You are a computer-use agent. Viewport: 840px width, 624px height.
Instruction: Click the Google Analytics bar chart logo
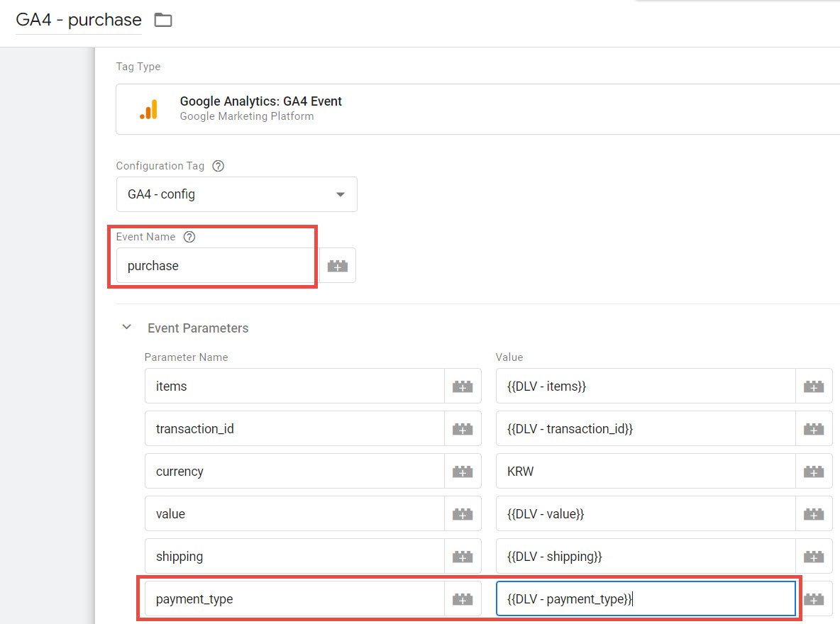pos(148,109)
